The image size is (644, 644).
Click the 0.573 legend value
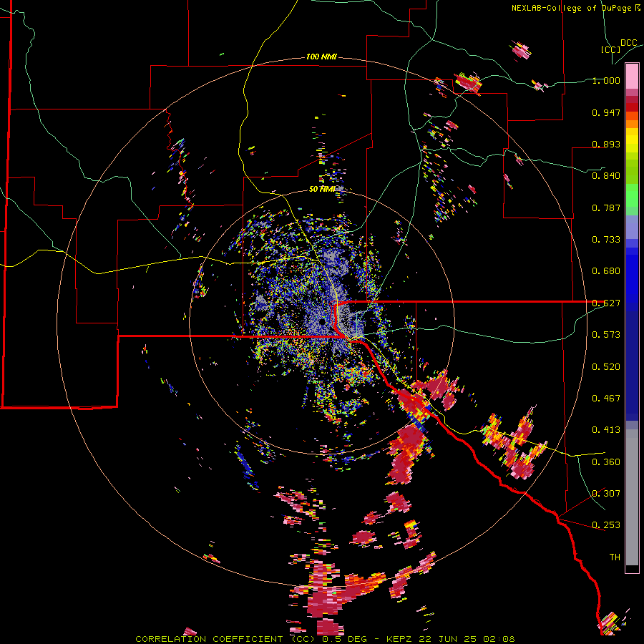606,335
